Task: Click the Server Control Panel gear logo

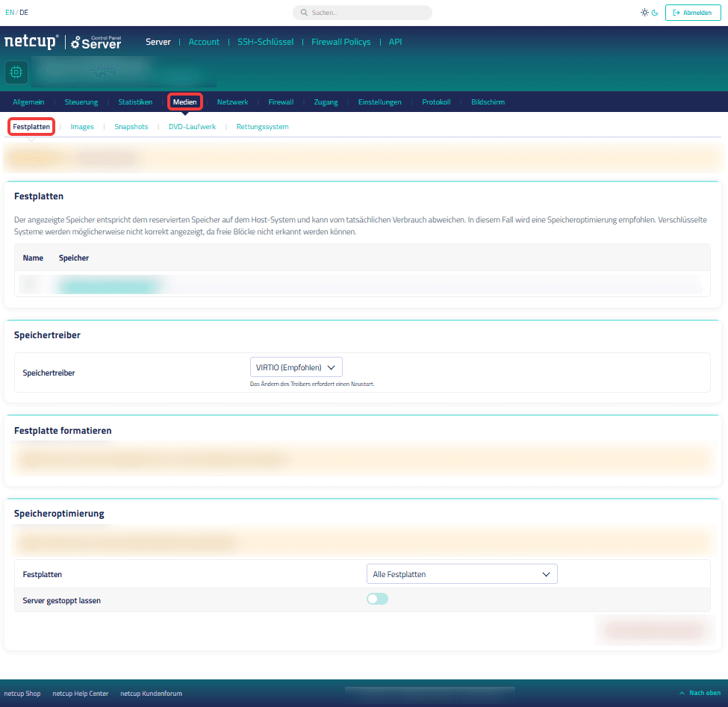Action: (x=96, y=42)
